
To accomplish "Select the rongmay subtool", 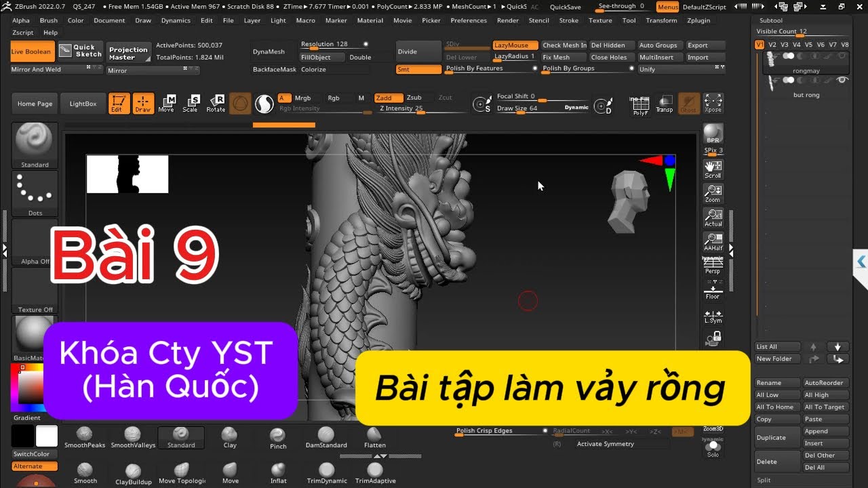I will pyautogui.click(x=806, y=63).
